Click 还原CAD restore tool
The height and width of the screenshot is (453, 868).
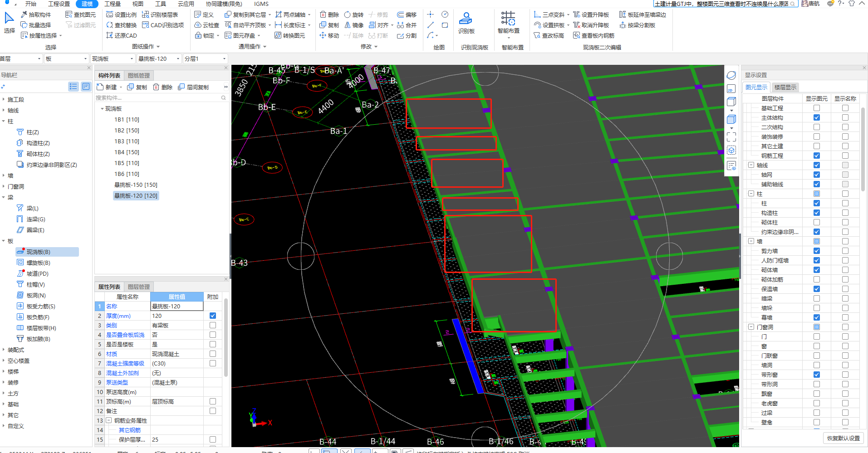tap(121, 35)
